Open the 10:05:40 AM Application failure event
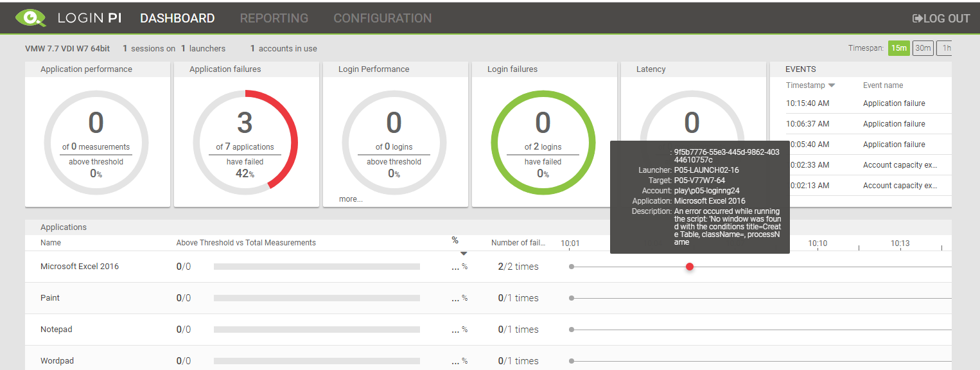The image size is (980, 370). coord(868,145)
